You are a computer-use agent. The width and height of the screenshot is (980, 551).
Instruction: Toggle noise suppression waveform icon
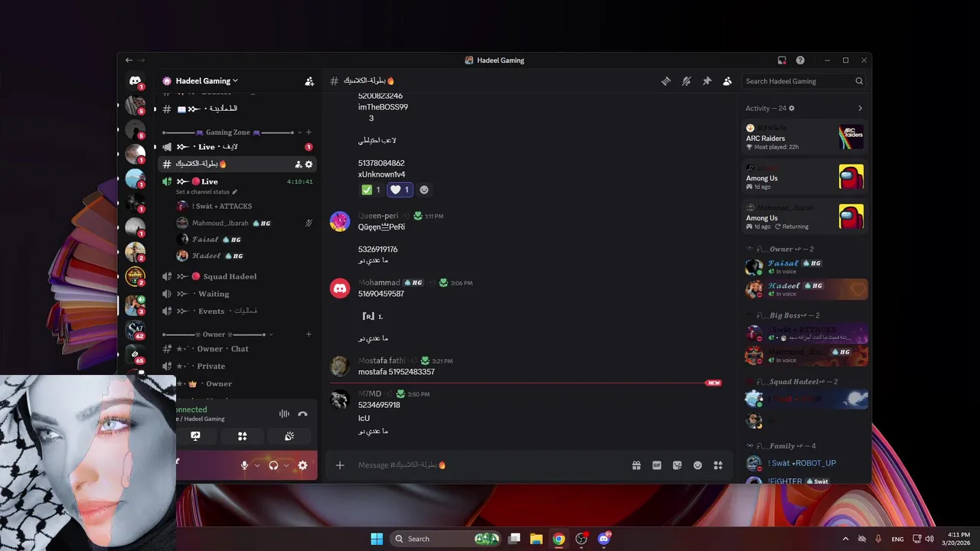[x=284, y=414]
